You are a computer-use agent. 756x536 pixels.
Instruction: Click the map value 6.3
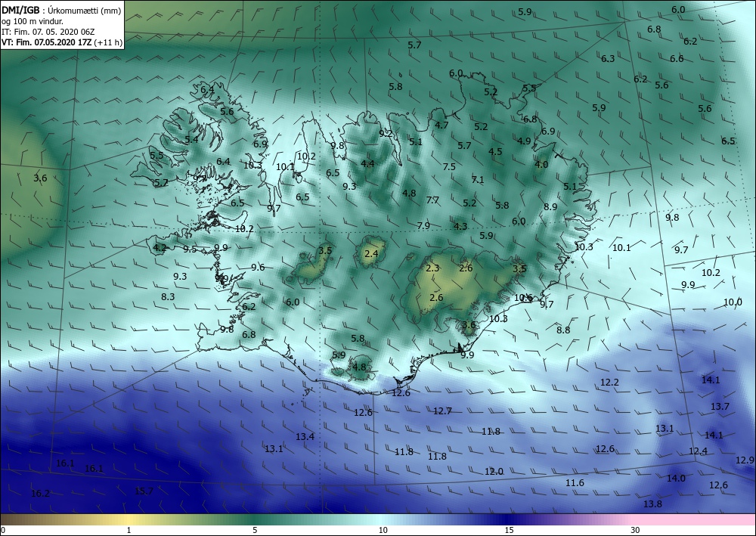(608, 59)
